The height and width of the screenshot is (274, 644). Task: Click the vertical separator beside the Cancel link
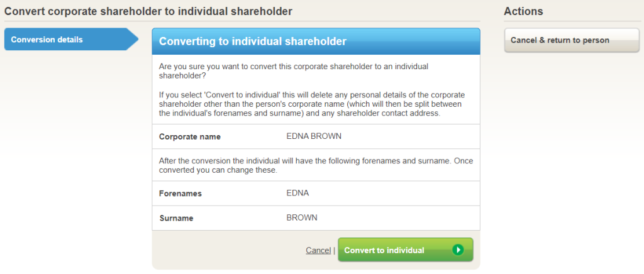point(334,250)
